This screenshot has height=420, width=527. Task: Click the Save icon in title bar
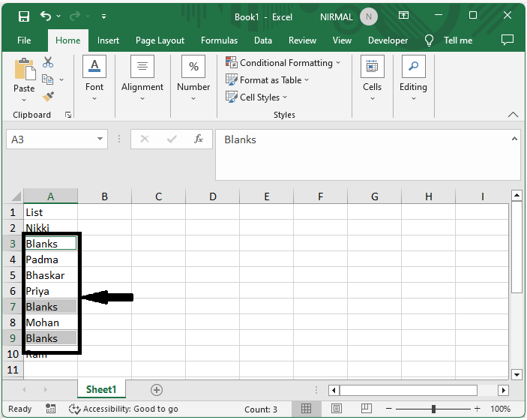tap(24, 16)
